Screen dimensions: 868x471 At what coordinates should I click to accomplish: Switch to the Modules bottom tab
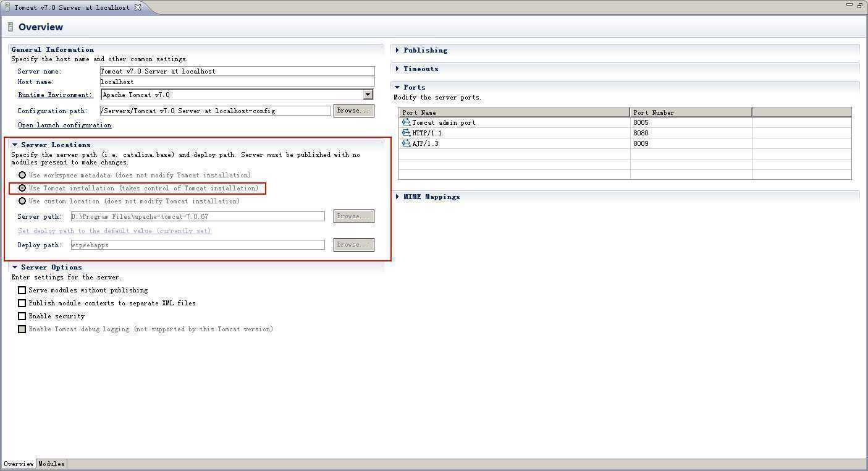tap(51, 464)
